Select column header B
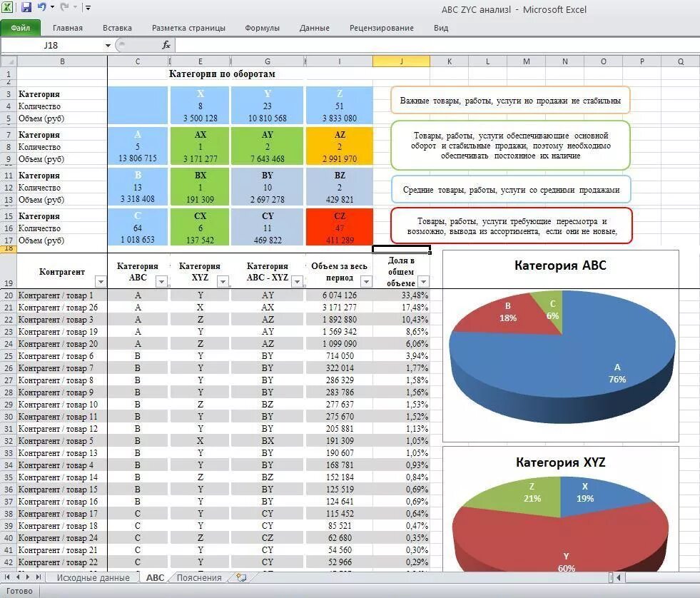 point(62,61)
